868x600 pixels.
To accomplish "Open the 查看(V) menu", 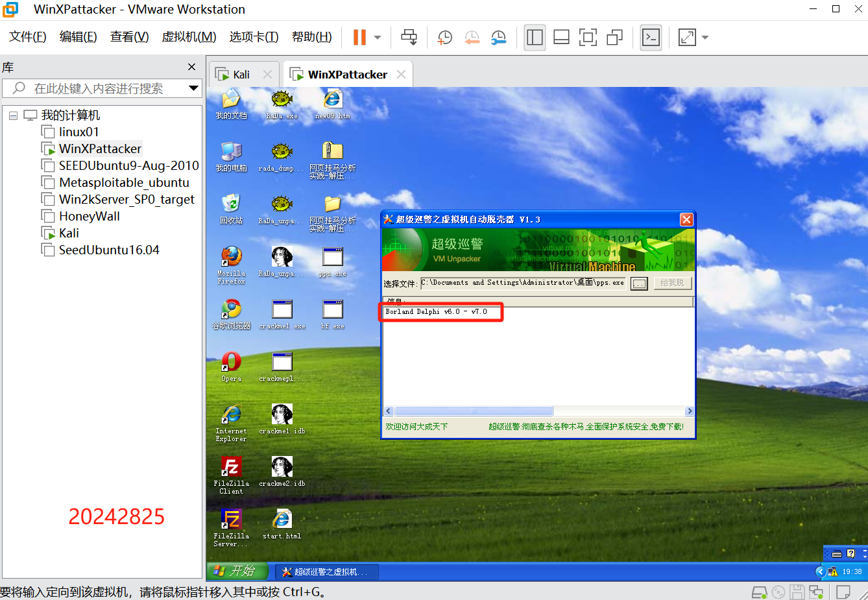I will tap(129, 37).
